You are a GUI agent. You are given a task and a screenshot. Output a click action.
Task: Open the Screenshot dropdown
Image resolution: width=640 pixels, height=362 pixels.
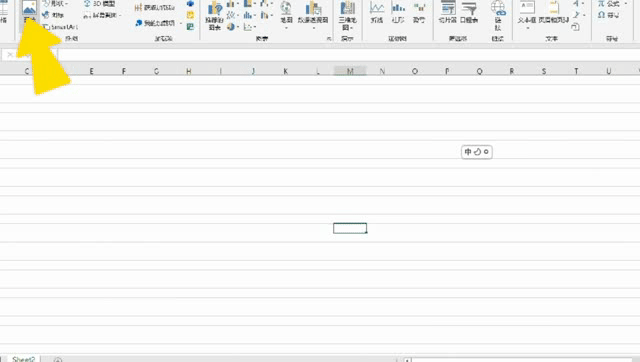click(x=102, y=16)
